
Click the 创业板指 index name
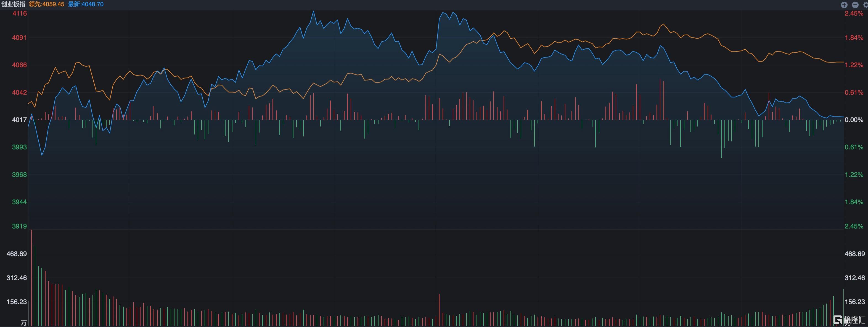click(x=14, y=4)
